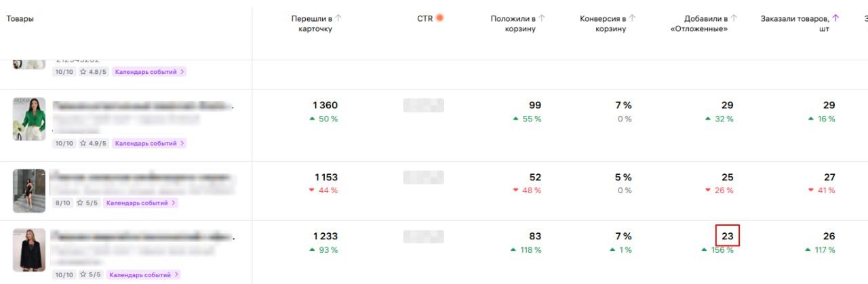The height and width of the screenshot is (284, 868).
Task: Select the black blazer product thumbnail
Action: [29, 250]
